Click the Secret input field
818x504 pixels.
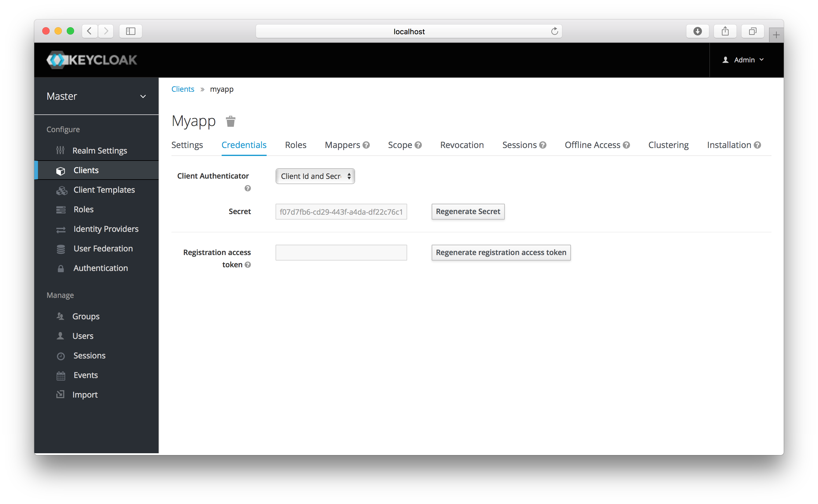click(x=341, y=211)
